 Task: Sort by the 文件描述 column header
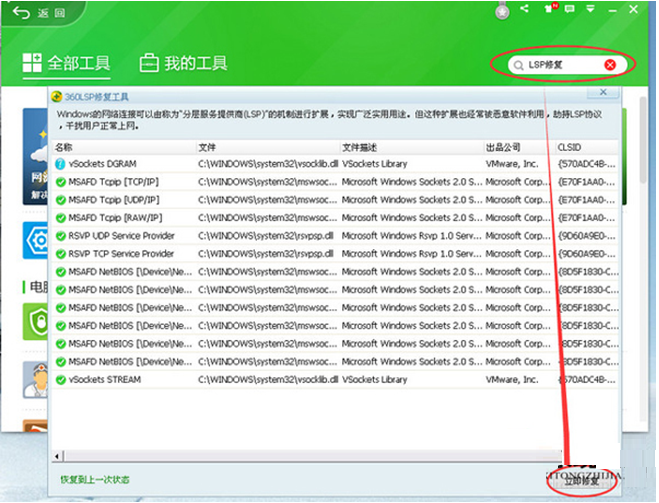tap(411, 147)
